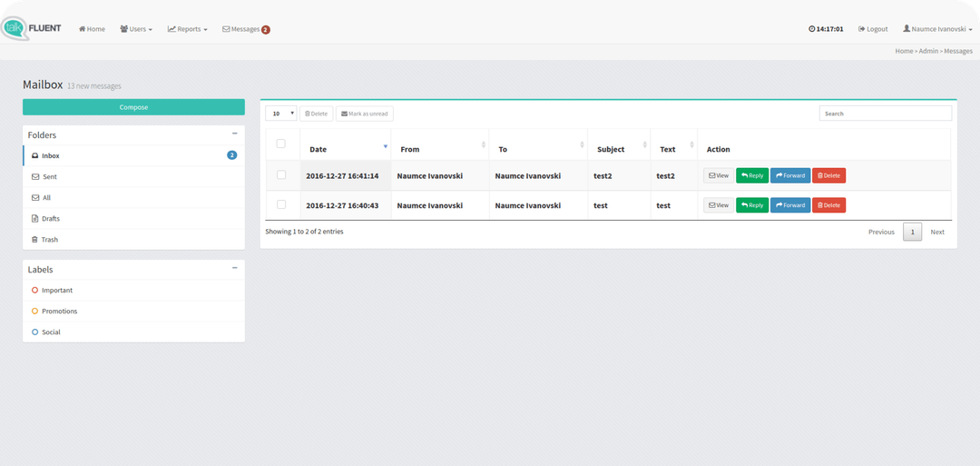Screen dimensions: 980x466
Task: Reply to the test2 message
Action: pos(751,175)
